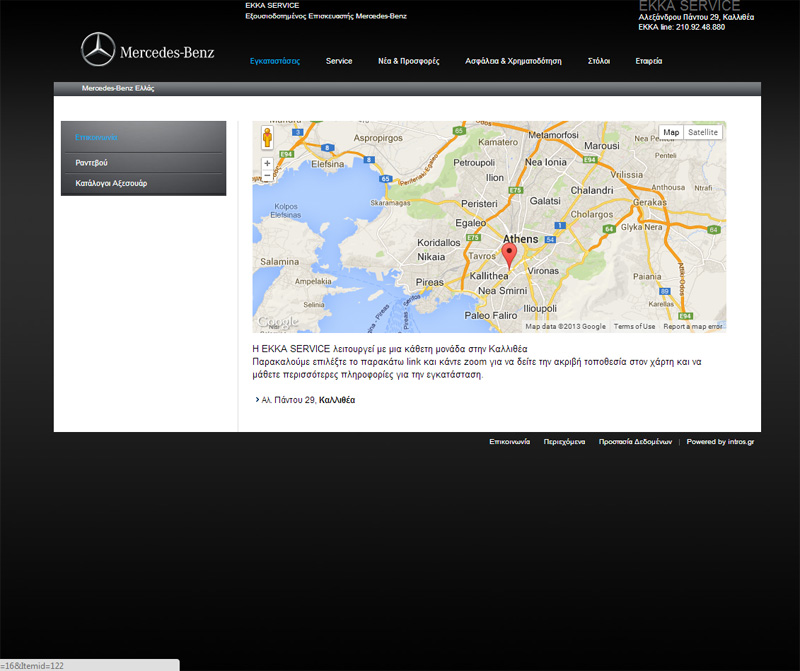Click the red location marker on map

(x=509, y=255)
